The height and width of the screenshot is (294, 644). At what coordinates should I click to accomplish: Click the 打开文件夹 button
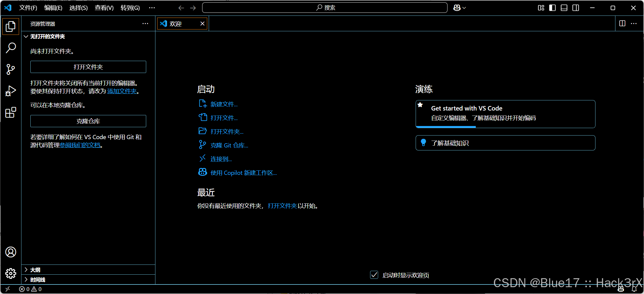tap(88, 67)
